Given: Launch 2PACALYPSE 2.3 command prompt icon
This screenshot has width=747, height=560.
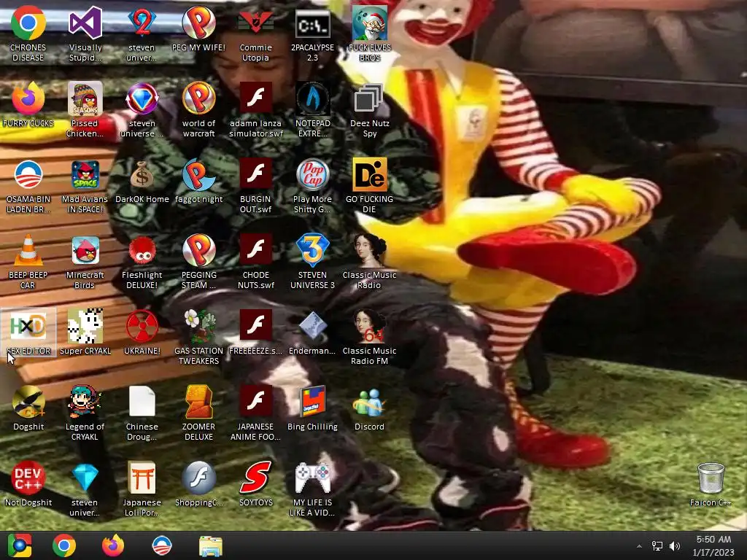Looking at the screenshot, I should 312,23.
